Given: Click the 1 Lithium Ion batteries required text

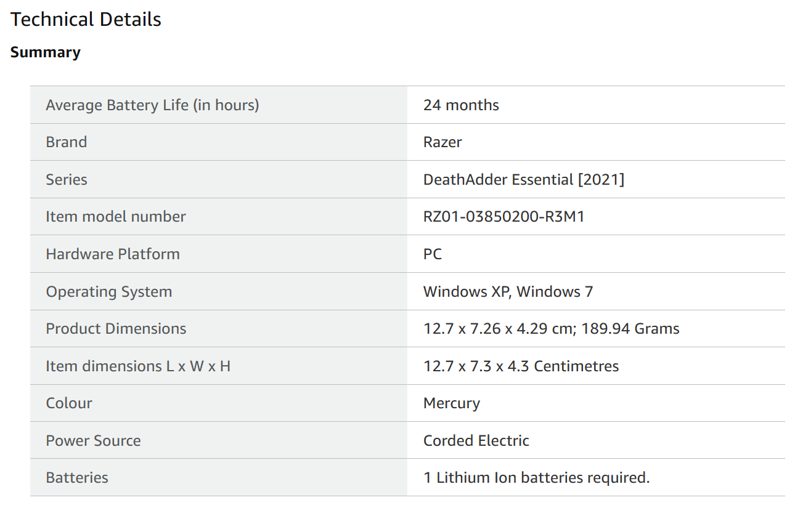Looking at the screenshot, I should (536, 477).
